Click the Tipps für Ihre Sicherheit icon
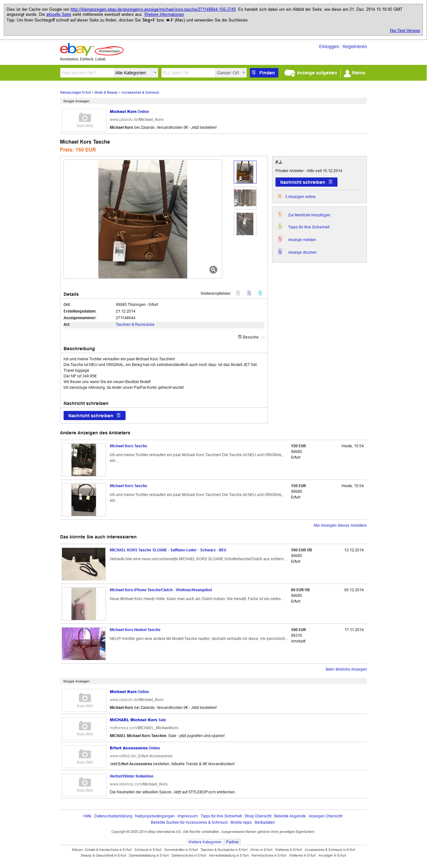 tap(280, 226)
